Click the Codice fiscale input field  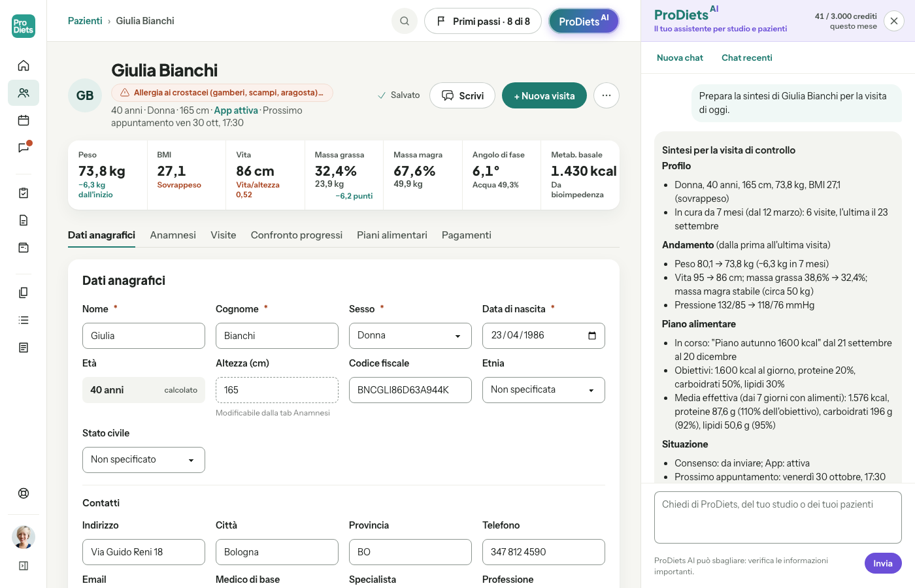point(410,390)
